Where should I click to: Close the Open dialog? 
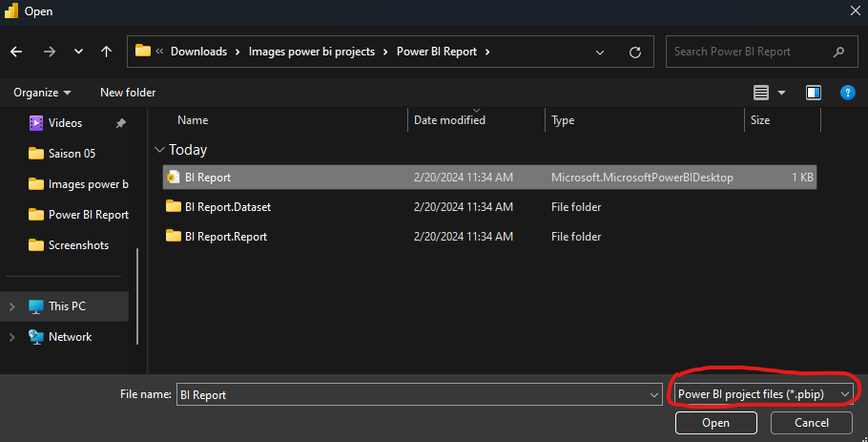(856, 11)
